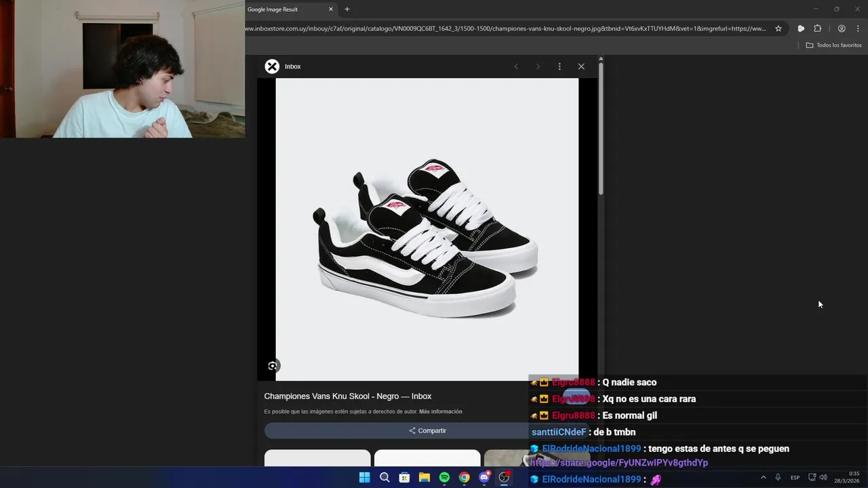The image size is (868, 488).
Task: Click the Compartir share button
Action: [x=427, y=430]
